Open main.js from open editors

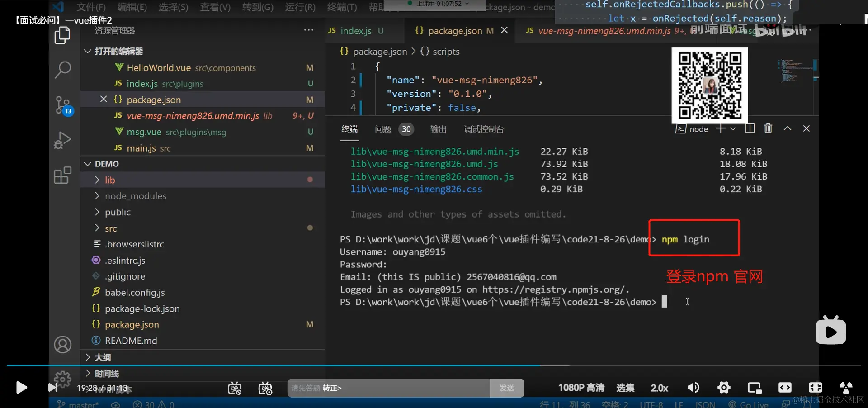pos(203,148)
